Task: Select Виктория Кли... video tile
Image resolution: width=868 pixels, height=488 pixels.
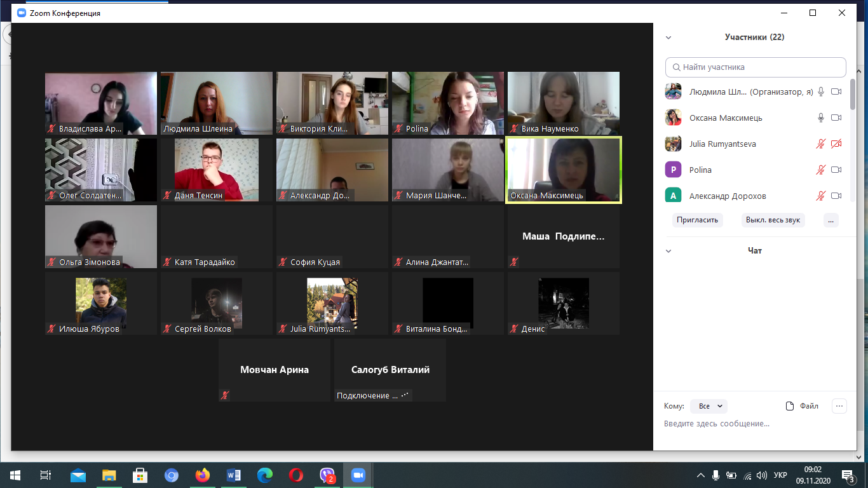Action: 332,104
